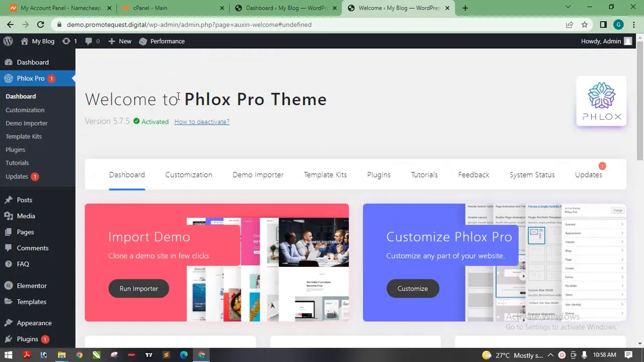
Task: Select the Customization tab in Phlox panel
Action: tap(189, 175)
